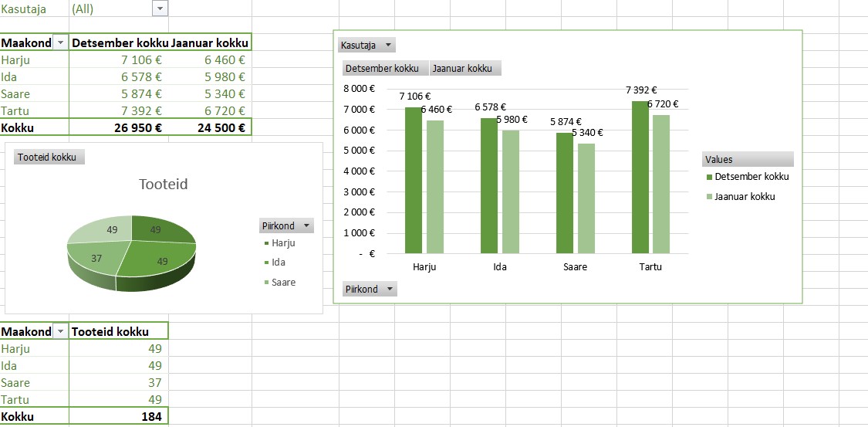Open the Piirkond button in pie chart legend
Viewport: 868px width, 427px height.
coord(286,226)
